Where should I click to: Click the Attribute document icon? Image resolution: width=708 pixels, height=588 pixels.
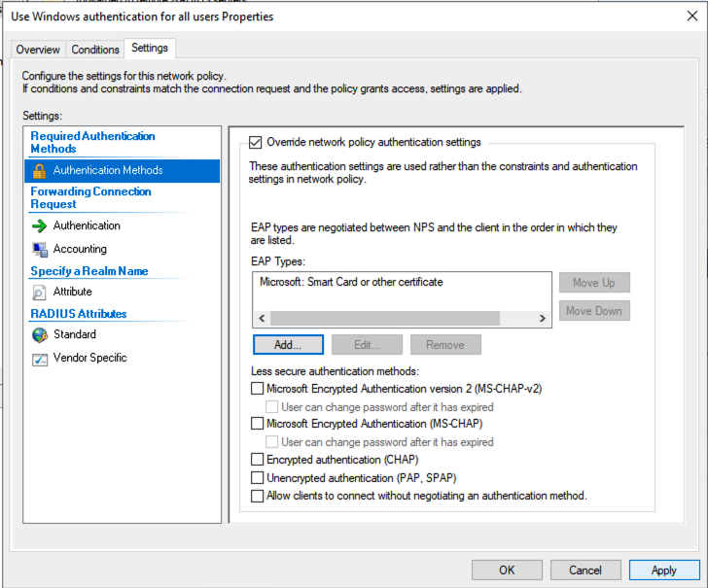coord(39,293)
